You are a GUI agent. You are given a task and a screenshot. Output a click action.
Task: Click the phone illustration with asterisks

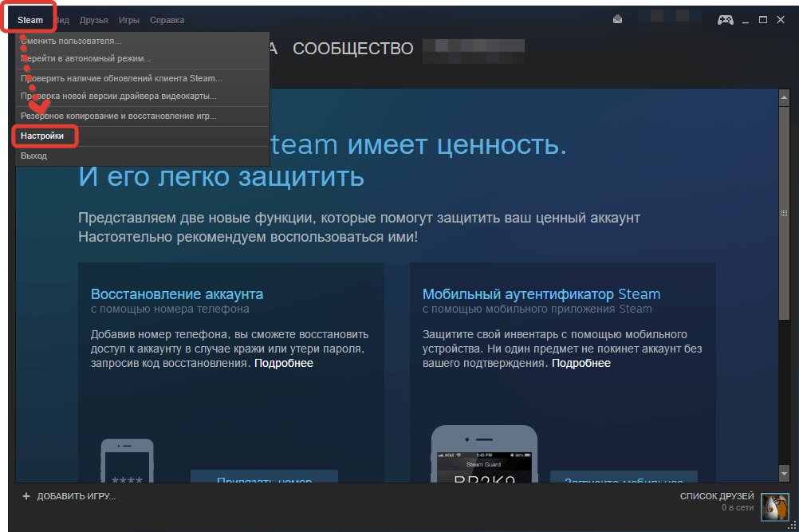pyautogui.click(x=128, y=461)
